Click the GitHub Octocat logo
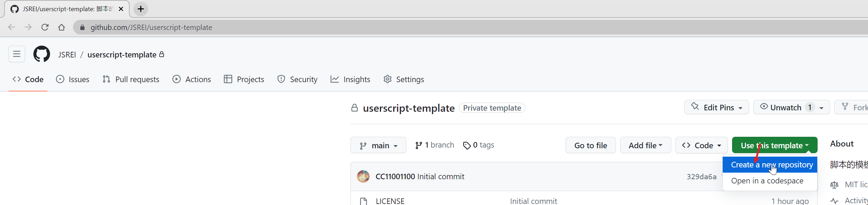Screen dimensions: 868x205 pos(42,54)
